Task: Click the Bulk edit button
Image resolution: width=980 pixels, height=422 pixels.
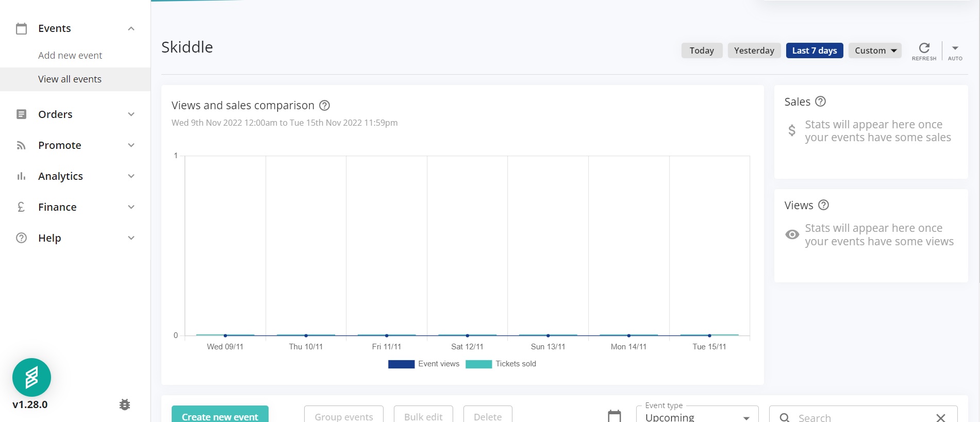Action: (x=423, y=414)
